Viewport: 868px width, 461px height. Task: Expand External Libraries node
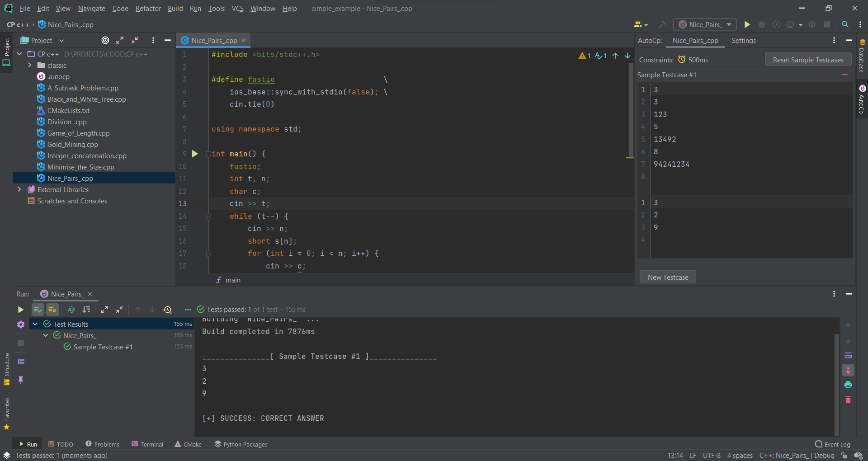19,190
